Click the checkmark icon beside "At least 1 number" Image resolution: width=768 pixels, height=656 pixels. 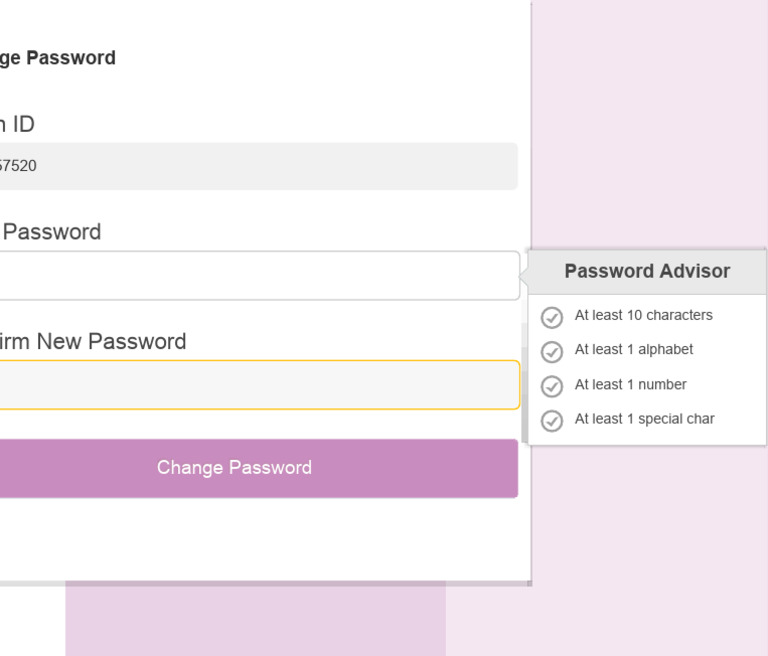[552, 386]
